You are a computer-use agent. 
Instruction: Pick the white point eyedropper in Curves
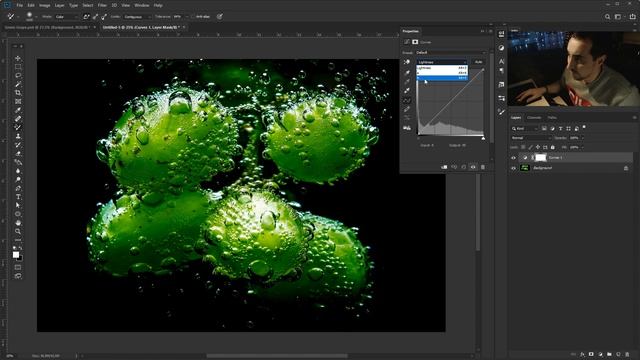pyautogui.click(x=407, y=90)
